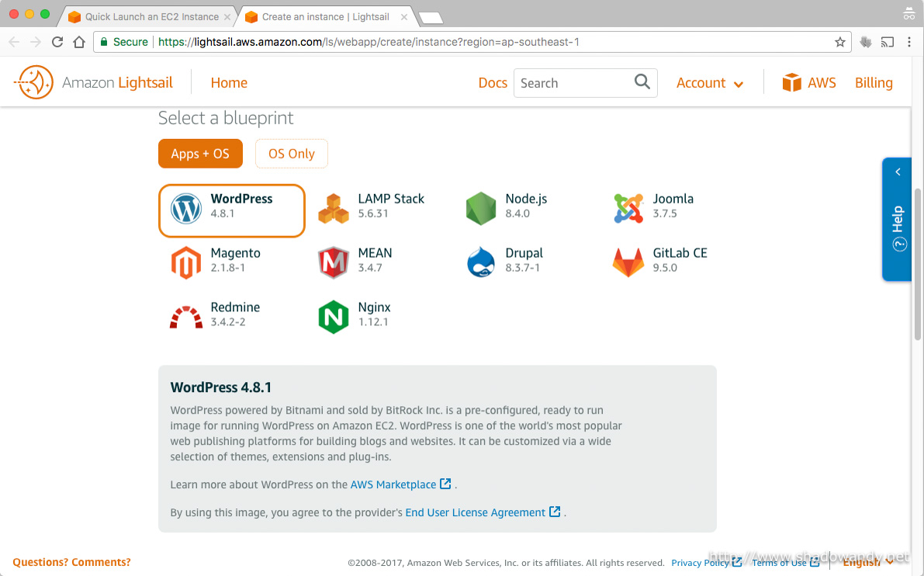
Task: Open the AWS Marketplace link
Action: coord(393,484)
